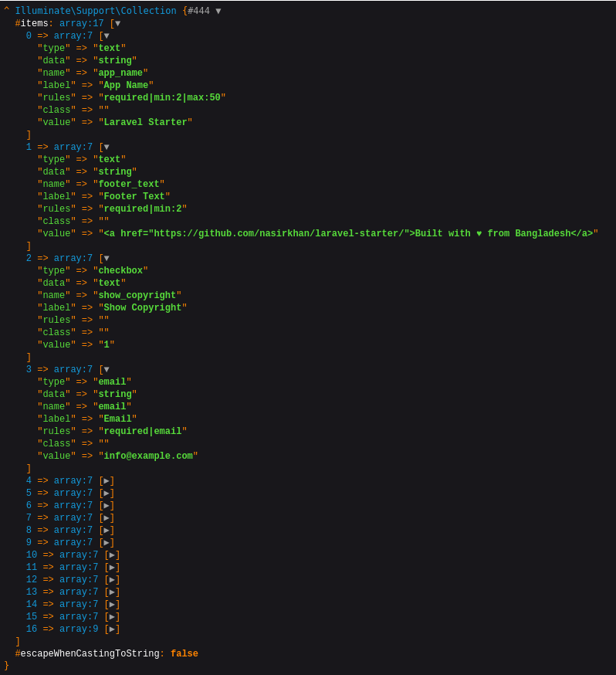
Task: Click the Illuminate\Support\Collection class name
Action: tap(95, 11)
